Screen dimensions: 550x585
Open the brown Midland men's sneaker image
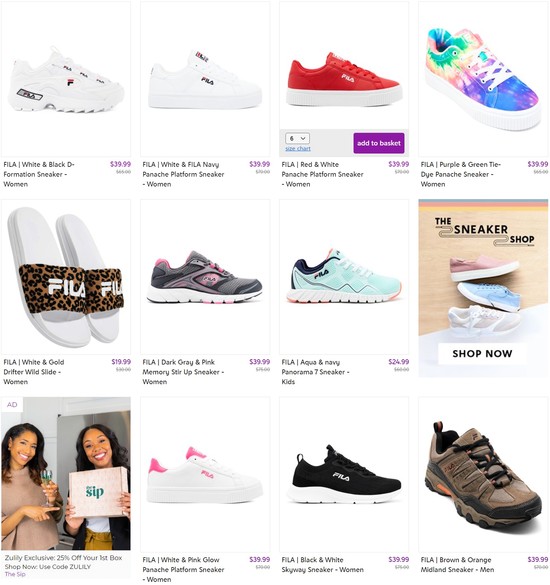(x=483, y=475)
